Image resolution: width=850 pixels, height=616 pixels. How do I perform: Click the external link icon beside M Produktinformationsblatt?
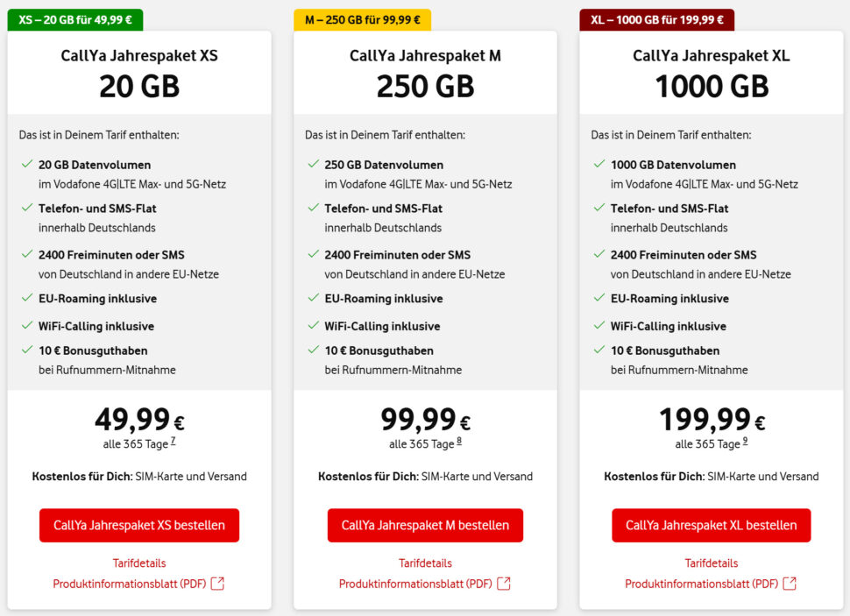(x=504, y=583)
